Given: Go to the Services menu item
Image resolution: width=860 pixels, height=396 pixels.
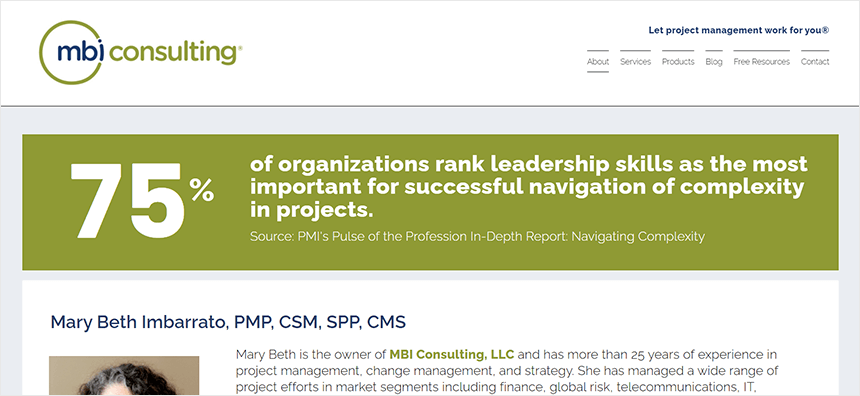Looking at the screenshot, I should 635,61.
